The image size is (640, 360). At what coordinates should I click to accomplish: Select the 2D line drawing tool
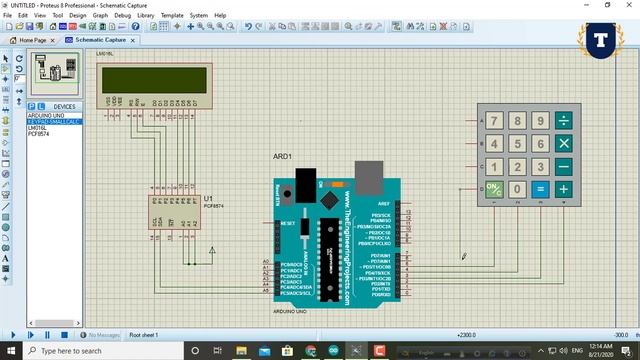pos(6,207)
